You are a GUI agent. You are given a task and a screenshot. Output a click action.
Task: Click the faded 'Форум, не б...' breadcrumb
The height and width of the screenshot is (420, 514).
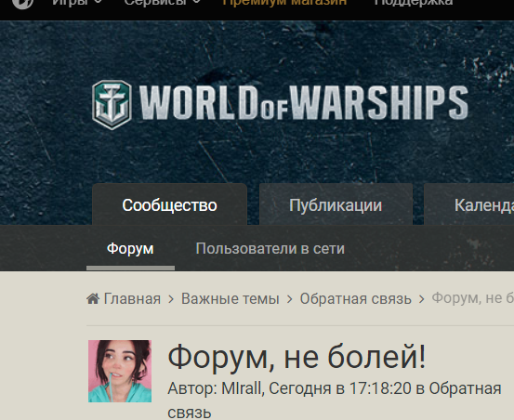coord(473,297)
